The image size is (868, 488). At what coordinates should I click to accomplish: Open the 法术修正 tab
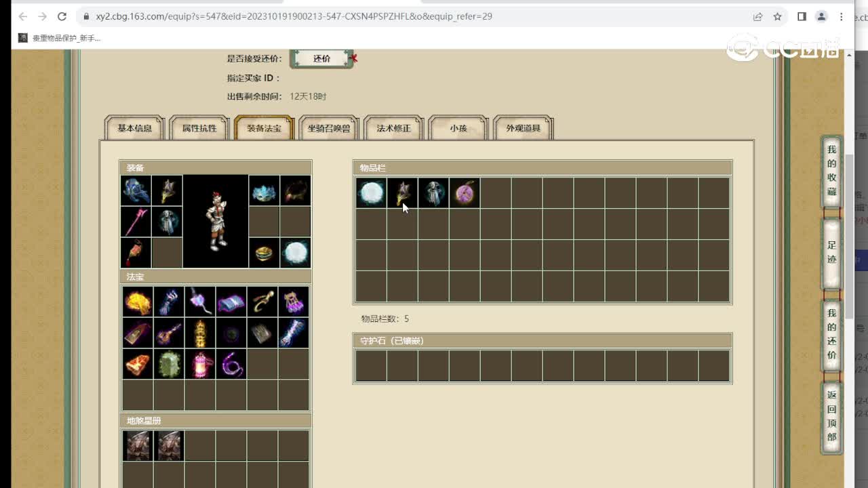click(x=394, y=128)
